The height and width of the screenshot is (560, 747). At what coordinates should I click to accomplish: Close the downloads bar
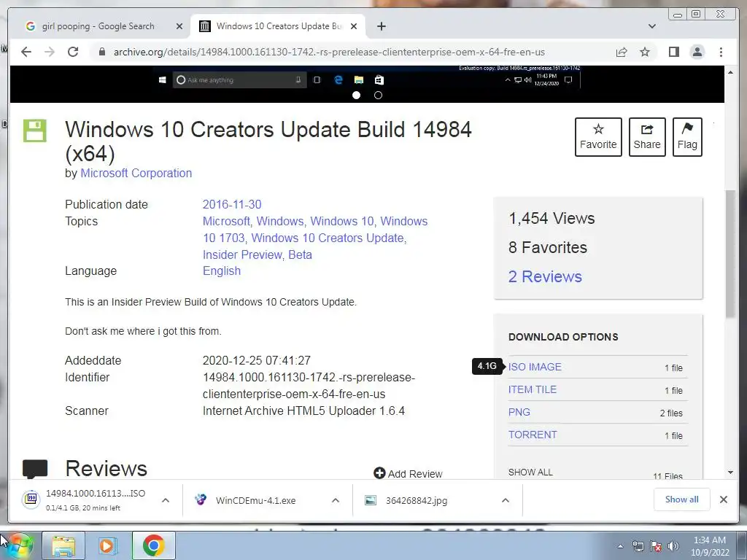tap(723, 499)
